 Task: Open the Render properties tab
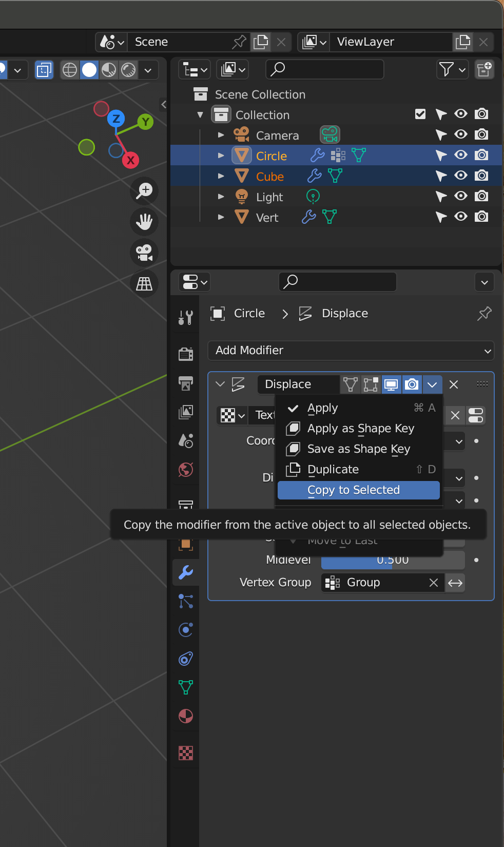tap(186, 354)
